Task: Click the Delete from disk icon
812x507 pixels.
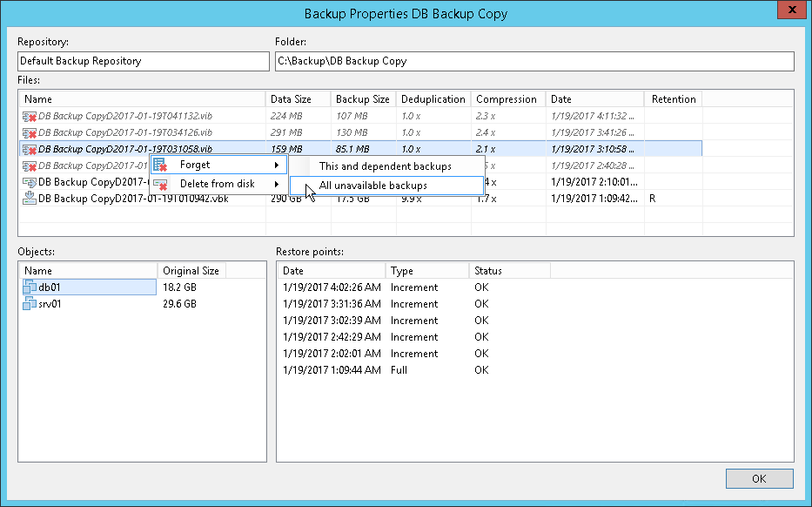Action: click(160, 185)
